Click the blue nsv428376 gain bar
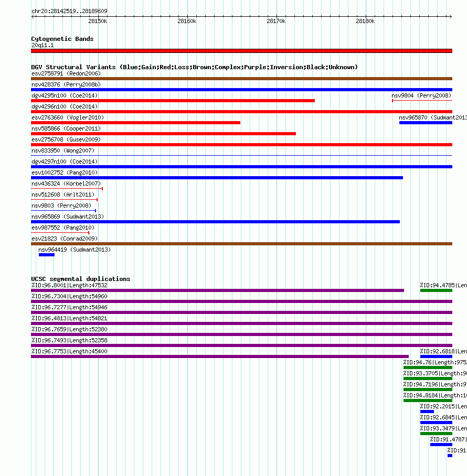Viewport: 467px width, 476px height. pyautogui.click(x=241, y=90)
